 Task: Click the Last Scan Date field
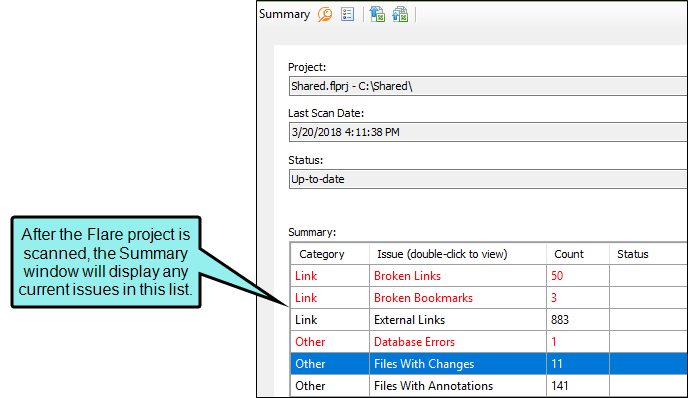coord(488,132)
